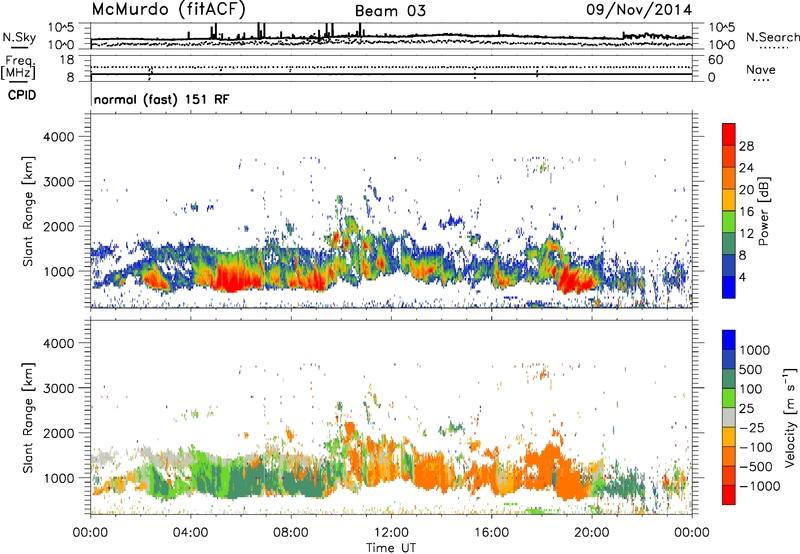This screenshot has width=800, height=554.
Task: Click the 'Time UT' axis title
Action: [x=391, y=548]
